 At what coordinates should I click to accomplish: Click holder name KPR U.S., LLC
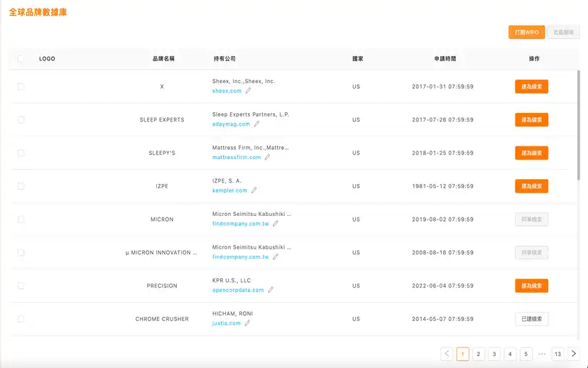(232, 280)
